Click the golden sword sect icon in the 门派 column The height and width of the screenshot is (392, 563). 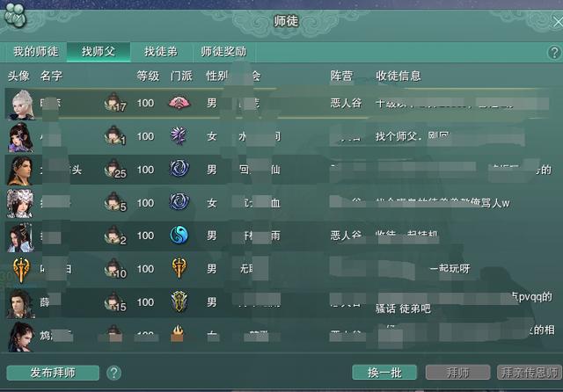(179, 268)
